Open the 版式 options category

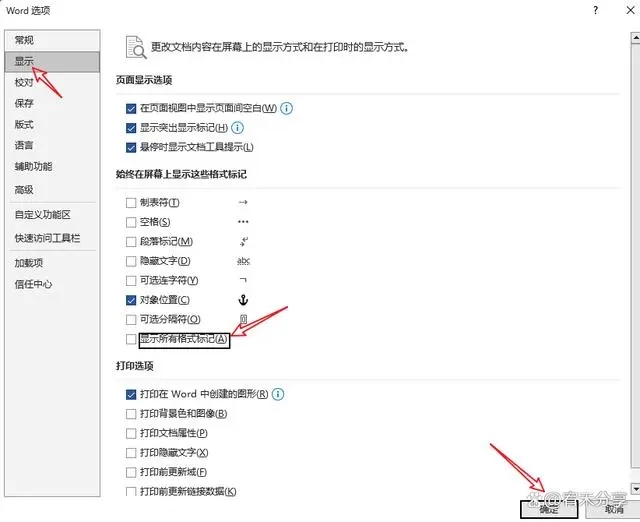coord(52,124)
